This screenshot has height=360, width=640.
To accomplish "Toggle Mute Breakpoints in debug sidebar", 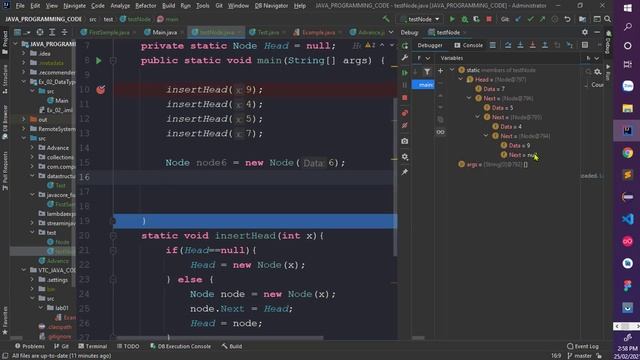I will 404,126.
